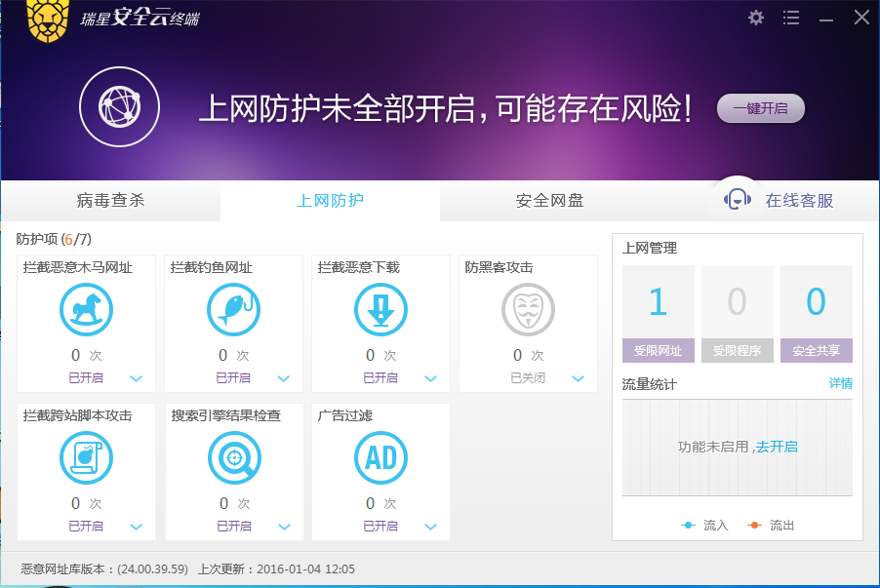Enable 已关闭 status under 防黑客攻击

[x=528, y=377]
